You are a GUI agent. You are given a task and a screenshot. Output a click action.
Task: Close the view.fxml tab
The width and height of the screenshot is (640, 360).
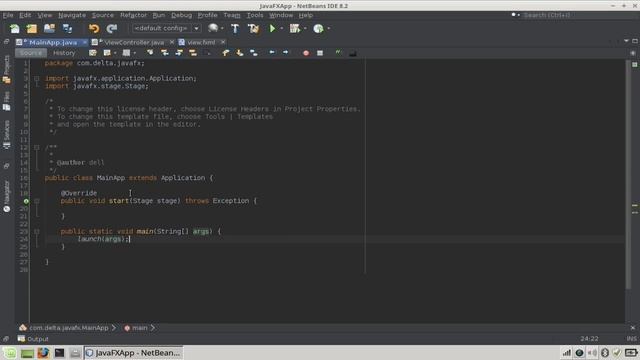point(223,42)
